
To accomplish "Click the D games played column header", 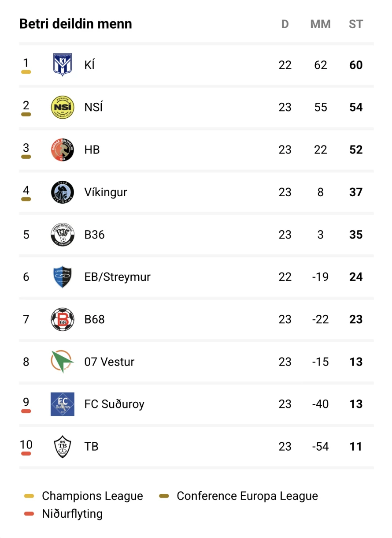I will pyautogui.click(x=285, y=24).
